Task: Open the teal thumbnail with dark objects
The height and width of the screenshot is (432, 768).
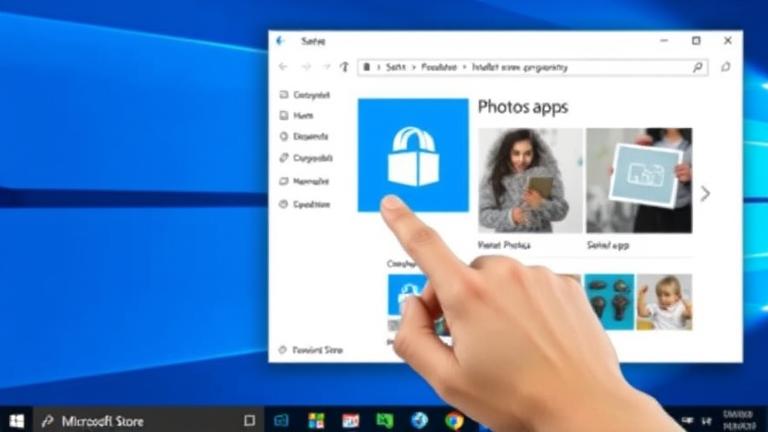Action: tap(609, 301)
